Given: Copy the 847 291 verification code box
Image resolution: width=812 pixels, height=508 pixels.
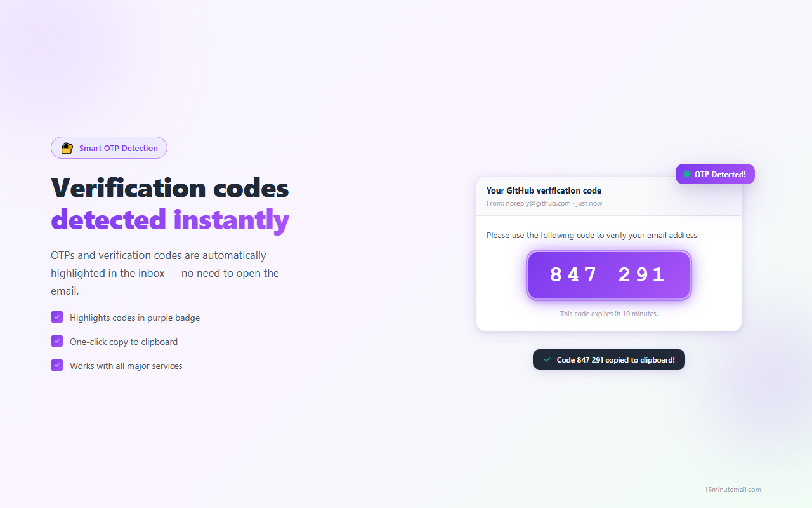Looking at the screenshot, I should click(608, 275).
